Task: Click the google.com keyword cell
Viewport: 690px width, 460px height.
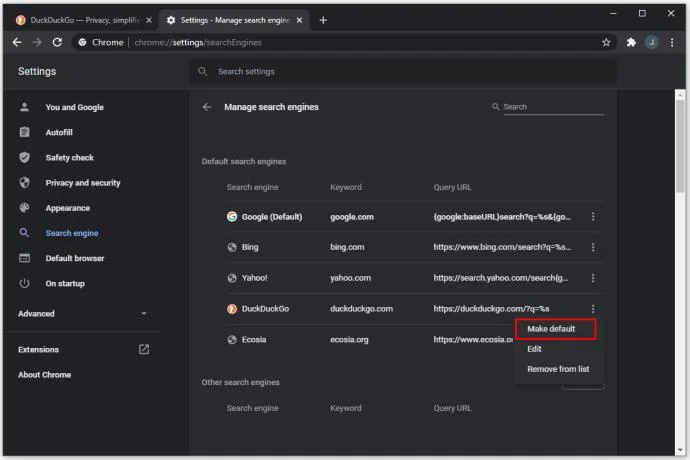Action: (x=352, y=217)
